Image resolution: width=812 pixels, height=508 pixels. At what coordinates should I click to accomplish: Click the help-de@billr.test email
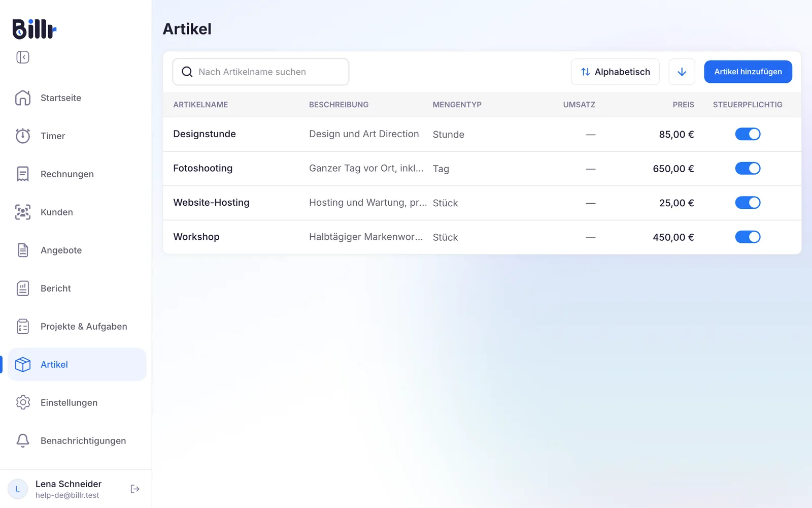click(x=67, y=495)
